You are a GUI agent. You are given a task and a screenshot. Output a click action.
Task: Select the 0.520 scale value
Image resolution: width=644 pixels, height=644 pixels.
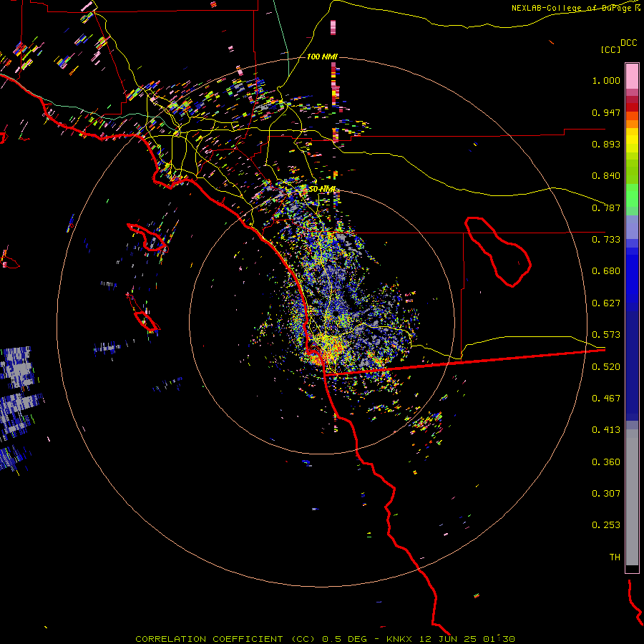click(x=606, y=367)
